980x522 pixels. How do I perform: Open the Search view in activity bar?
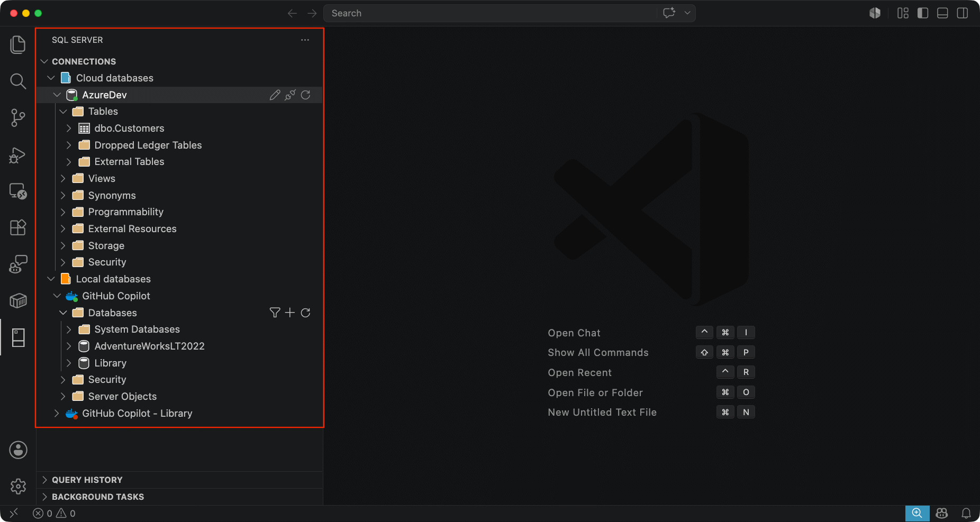pyautogui.click(x=18, y=81)
